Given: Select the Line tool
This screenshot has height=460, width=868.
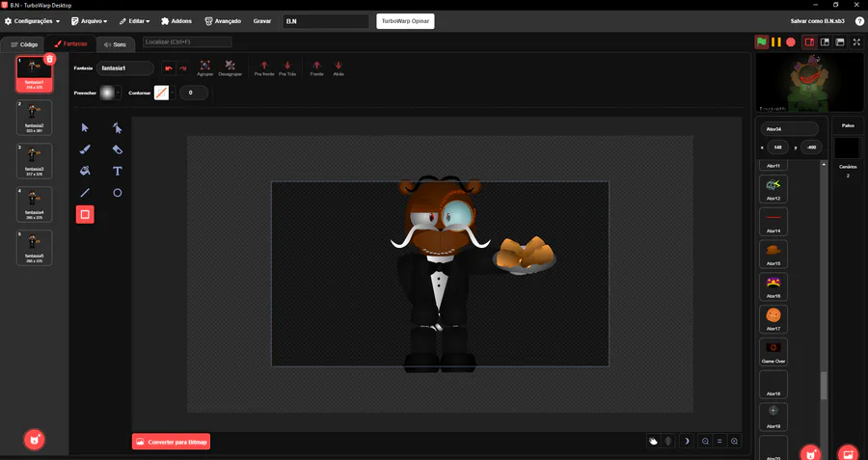Looking at the screenshot, I should [85, 193].
